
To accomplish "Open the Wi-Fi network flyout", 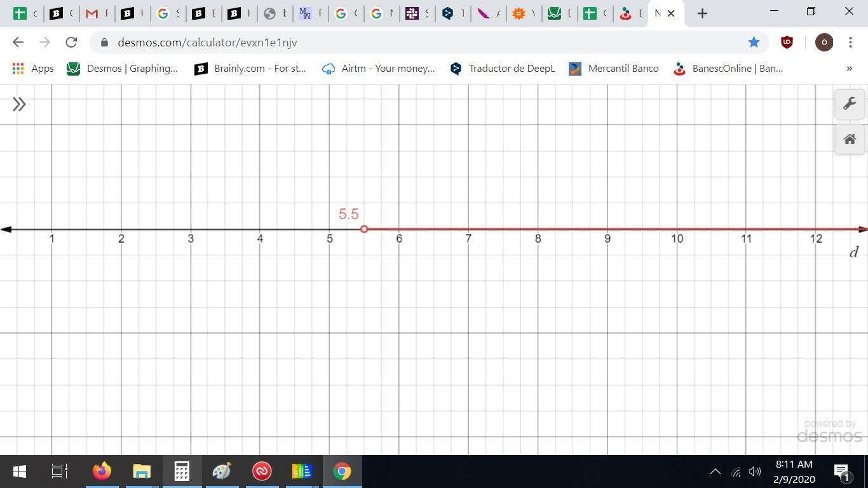I will tap(736, 471).
